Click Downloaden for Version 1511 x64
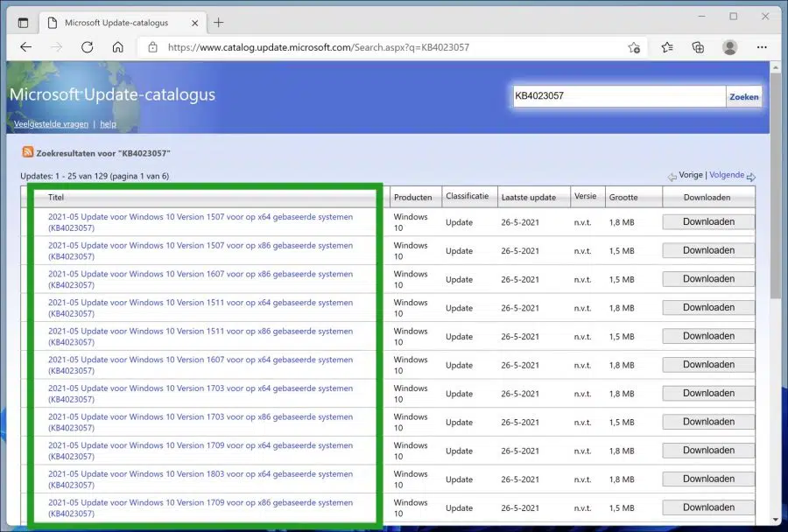 pos(708,307)
